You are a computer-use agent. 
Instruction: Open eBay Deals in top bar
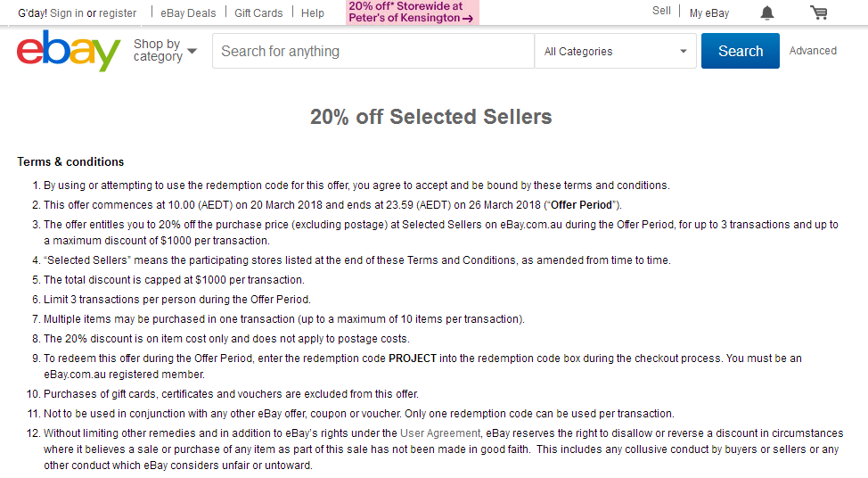click(x=188, y=13)
